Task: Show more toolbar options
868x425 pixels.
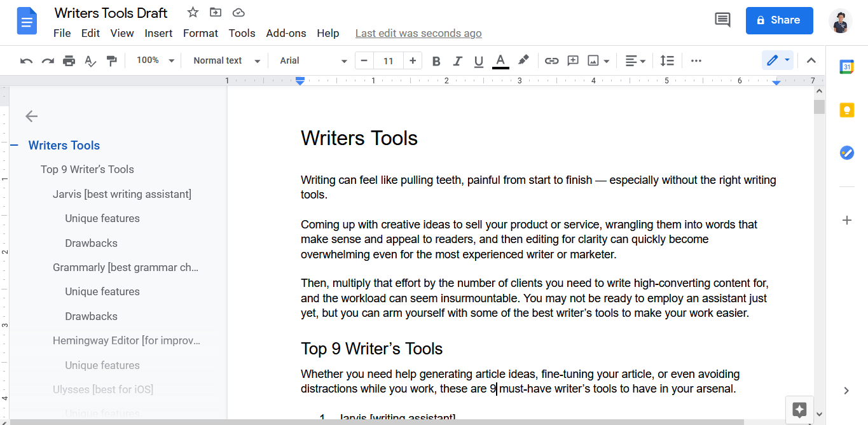Action: [x=696, y=61]
